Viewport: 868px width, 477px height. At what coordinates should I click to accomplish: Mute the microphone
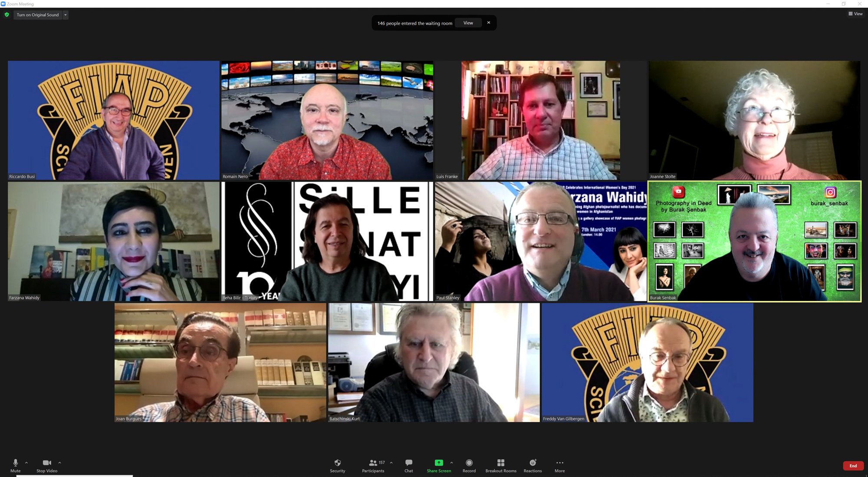[x=16, y=465]
